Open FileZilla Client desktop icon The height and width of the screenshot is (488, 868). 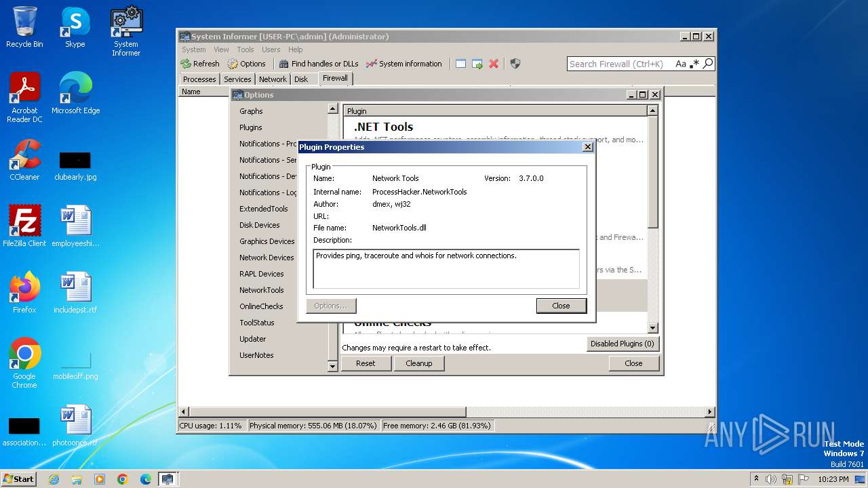(24, 226)
